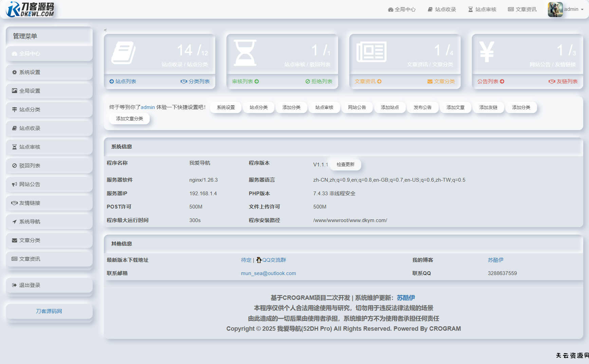The height and width of the screenshot is (364, 589).
Task: Click the 添加站点 quick button
Action: [390, 107]
